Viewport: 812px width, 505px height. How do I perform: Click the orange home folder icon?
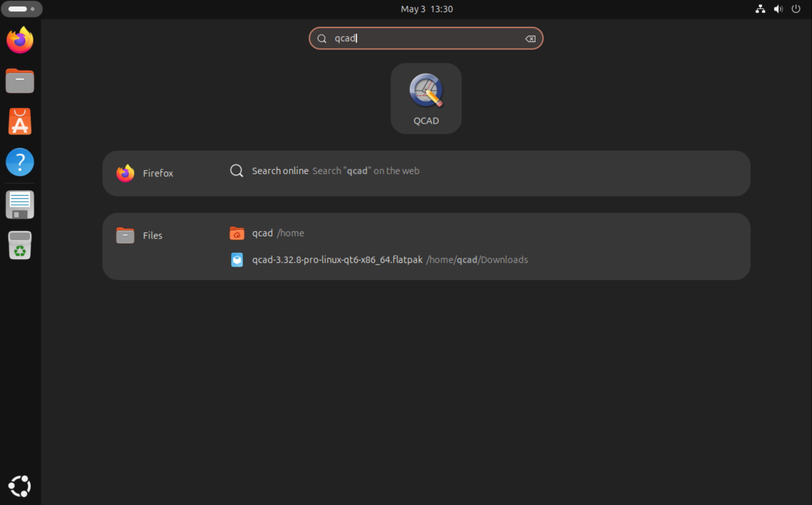click(237, 233)
